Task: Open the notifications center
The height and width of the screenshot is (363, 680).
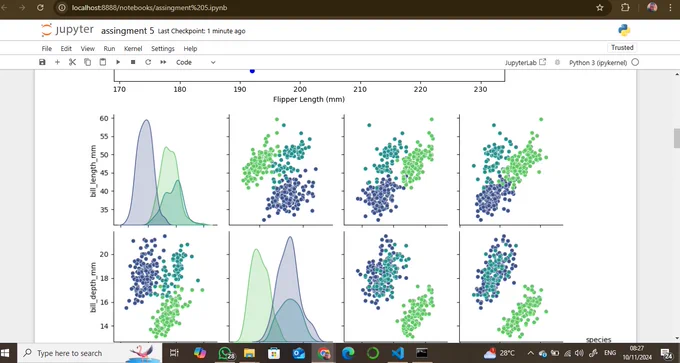Action: tap(667, 353)
